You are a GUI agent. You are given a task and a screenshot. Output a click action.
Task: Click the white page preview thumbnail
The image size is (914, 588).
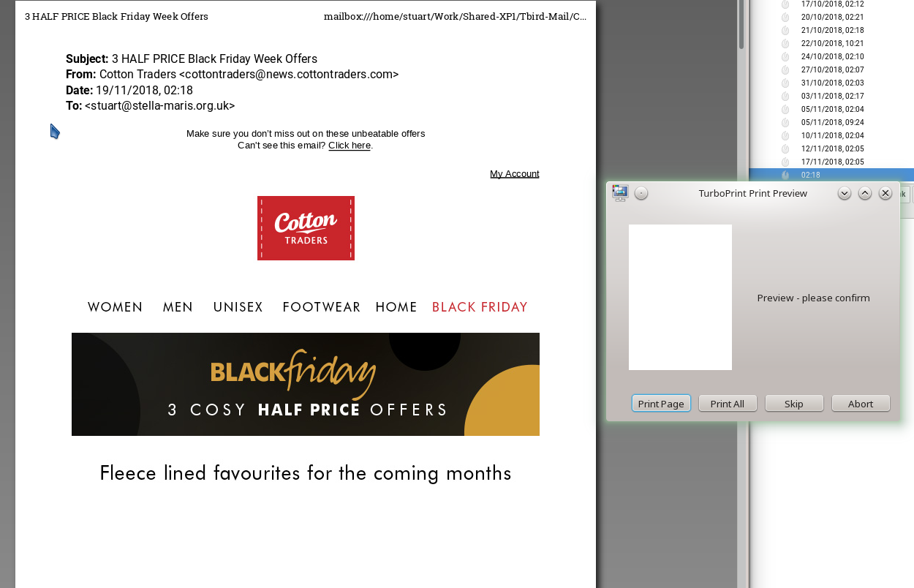click(680, 297)
